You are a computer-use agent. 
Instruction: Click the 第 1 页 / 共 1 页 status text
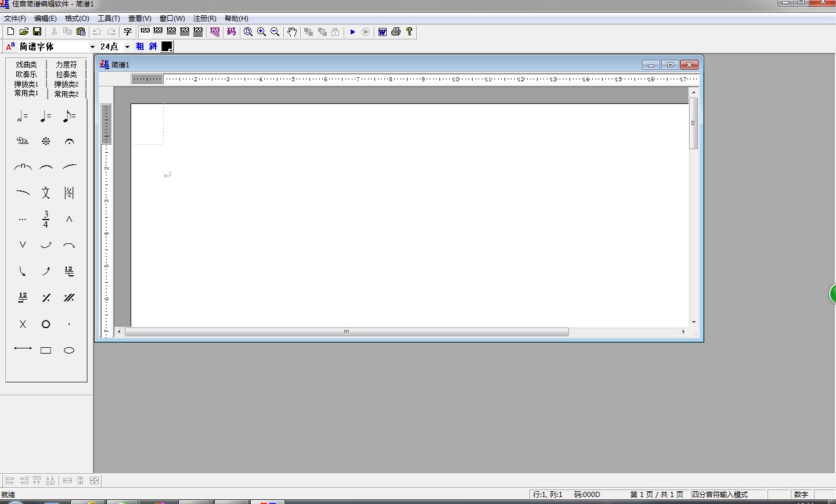point(657,495)
